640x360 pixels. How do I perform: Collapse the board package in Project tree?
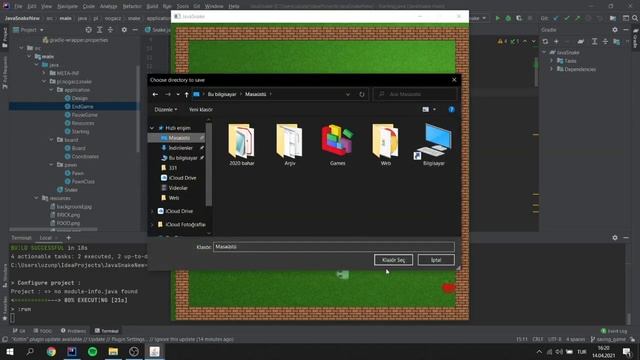[51, 140]
